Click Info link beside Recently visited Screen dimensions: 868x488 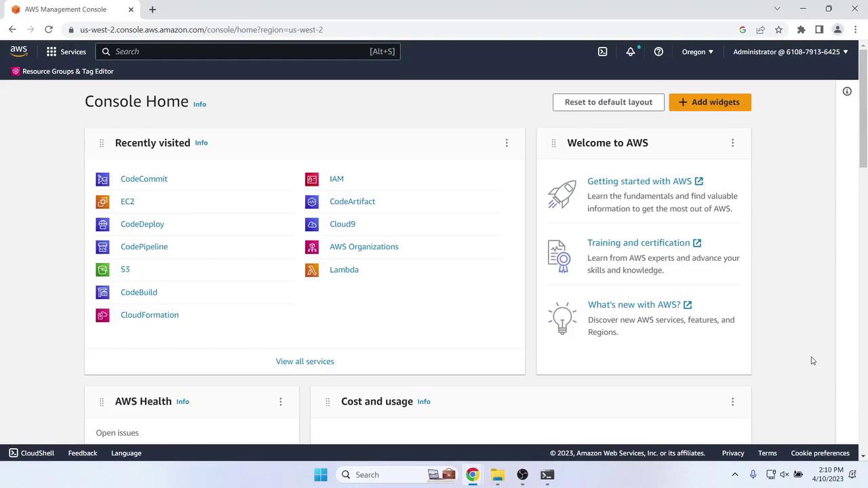[201, 143]
